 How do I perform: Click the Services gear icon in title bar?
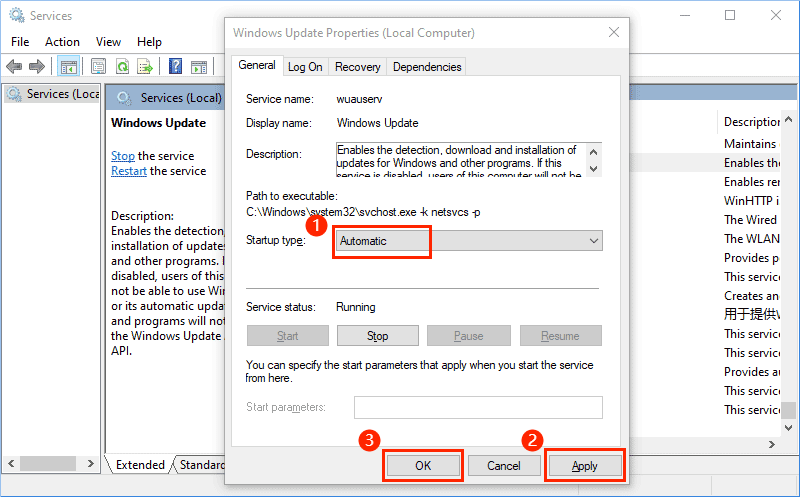click(16, 15)
